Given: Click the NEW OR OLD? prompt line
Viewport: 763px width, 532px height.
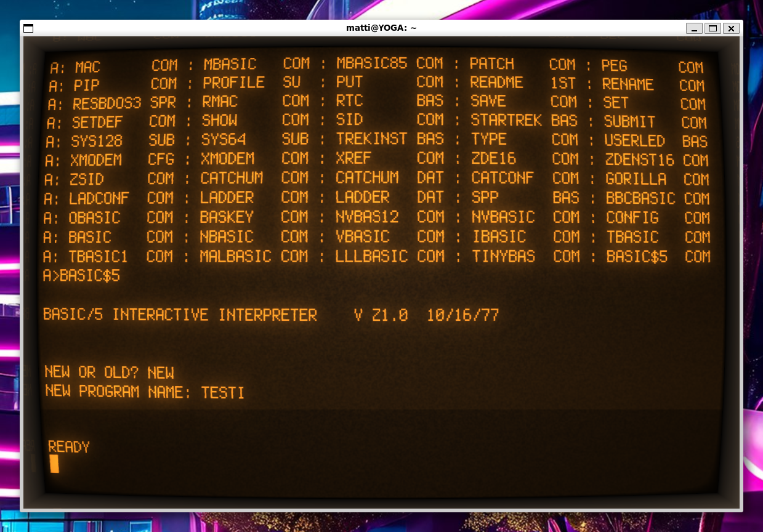Looking at the screenshot, I should tap(108, 373).
